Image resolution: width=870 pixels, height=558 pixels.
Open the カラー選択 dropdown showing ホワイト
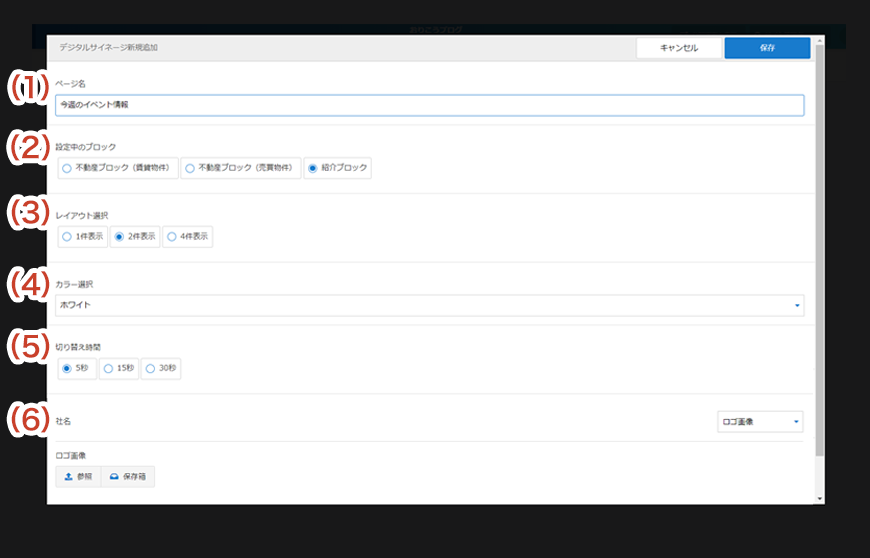point(430,305)
